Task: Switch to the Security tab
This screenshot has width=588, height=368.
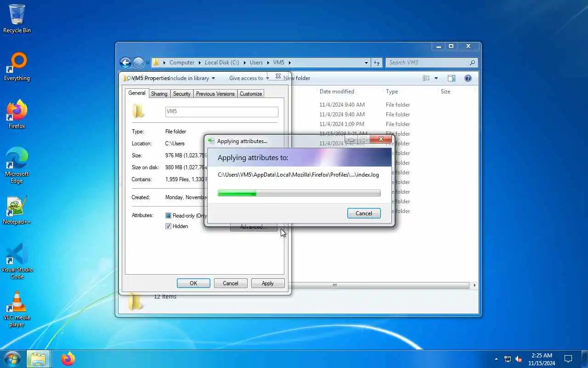Action: click(181, 94)
